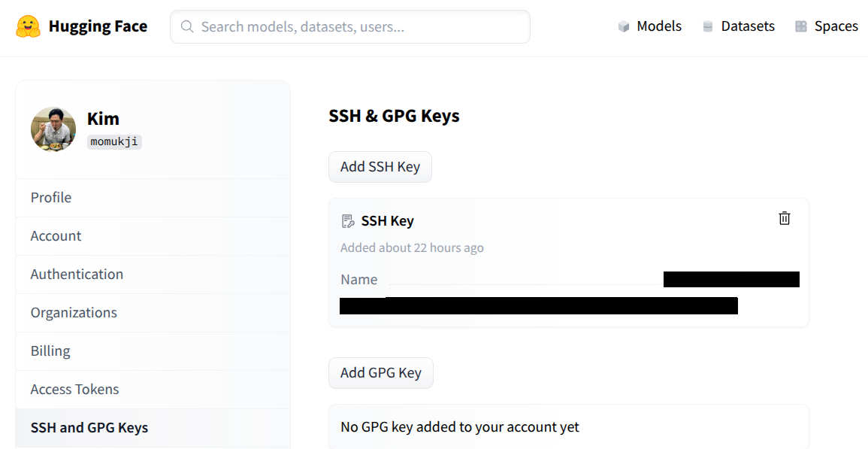Screen dimensions: 868x449
Task: Navigate to Organizations settings
Action: [74, 312]
